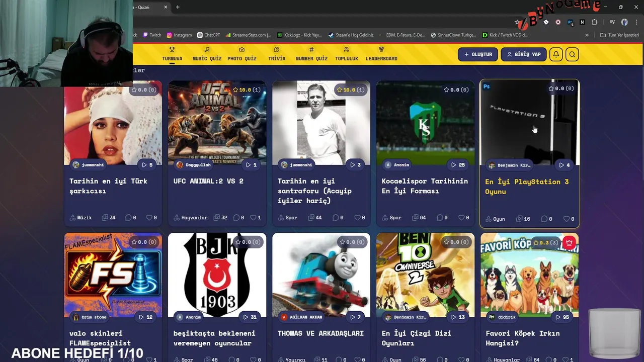The width and height of the screenshot is (644, 362).
Task: Open Kick / Twitch VOD bookmark
Action: click(505, 35)
